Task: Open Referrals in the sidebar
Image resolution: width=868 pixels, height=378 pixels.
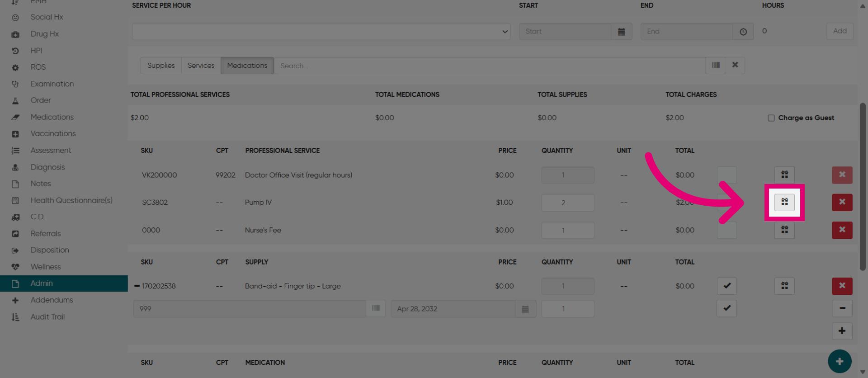Action: (x=45, y=233)
